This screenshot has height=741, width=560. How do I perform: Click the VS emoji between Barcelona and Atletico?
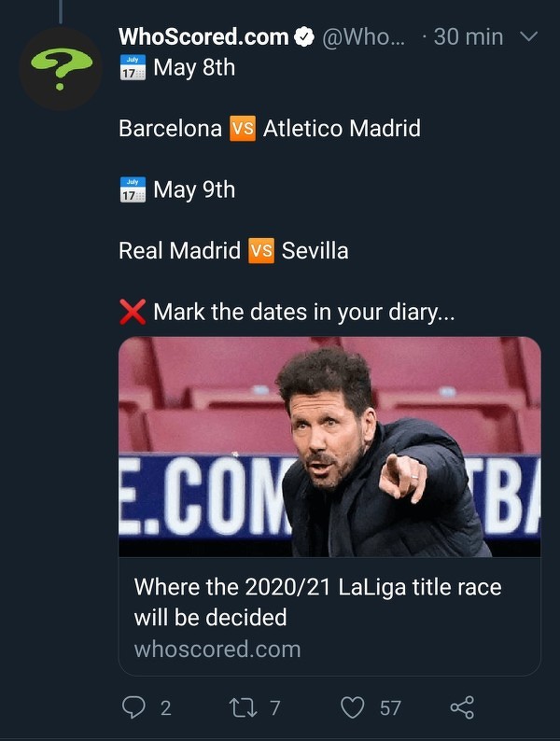tap(242, 129)
